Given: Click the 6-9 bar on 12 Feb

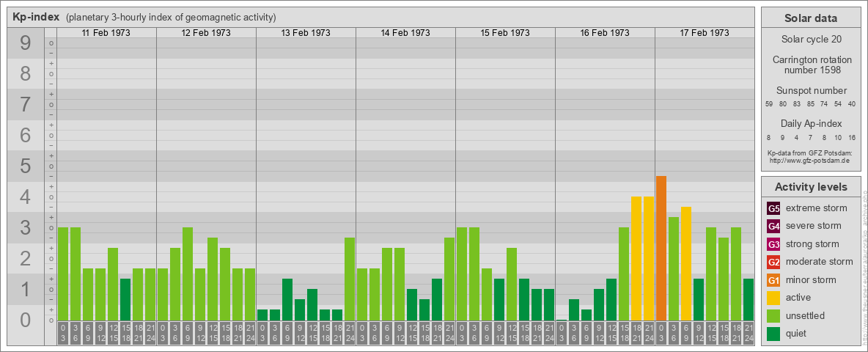Looking at the screenshot, I should pyautogui.click(x=188, y=274).
